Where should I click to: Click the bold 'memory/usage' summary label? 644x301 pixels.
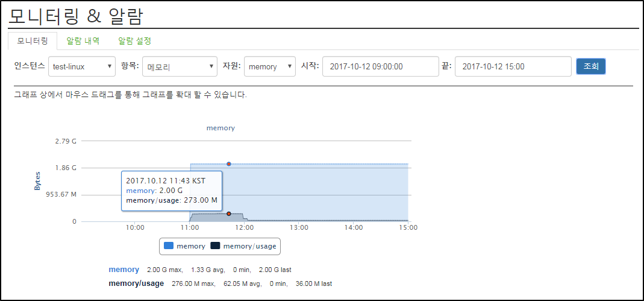[136, 284]
